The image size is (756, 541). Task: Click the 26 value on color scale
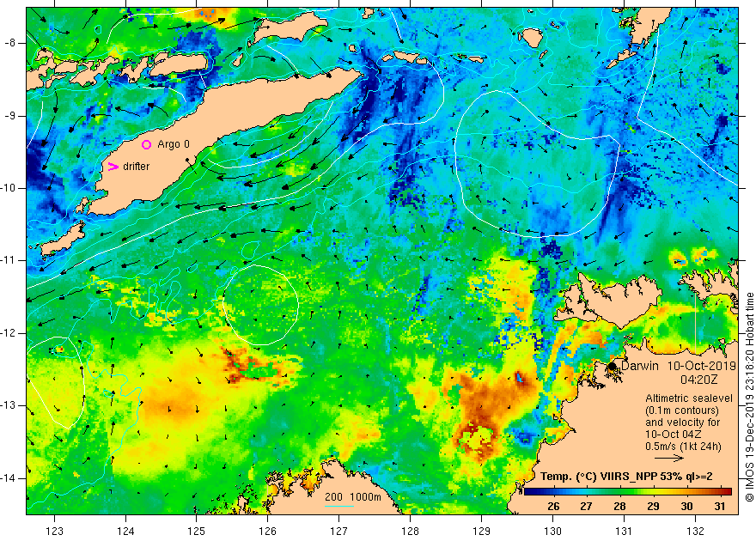click(x=553, y=507)
